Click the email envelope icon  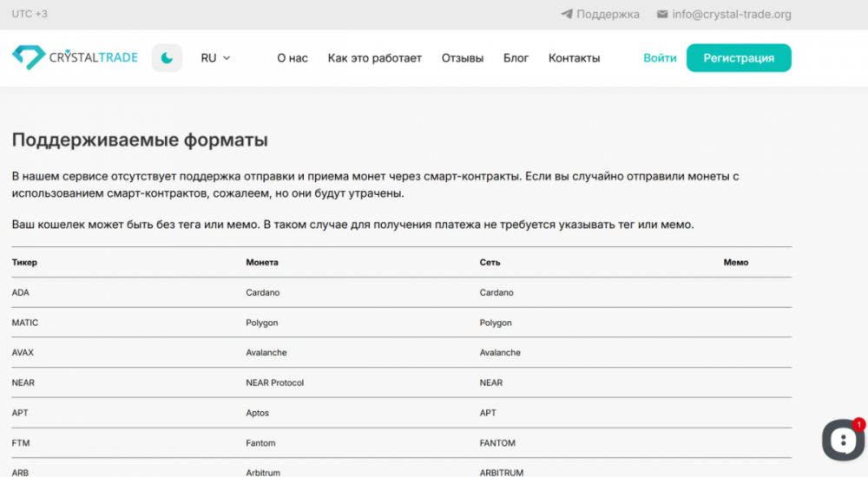point(662,15)
